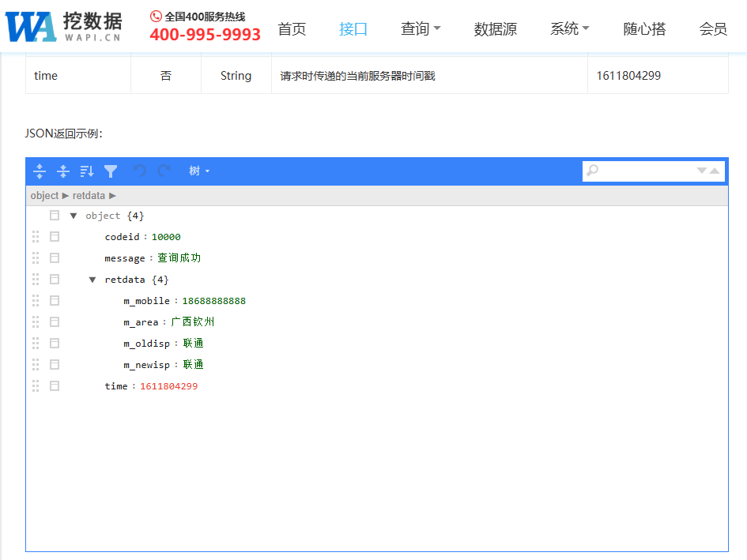The image size is (747, 560).
Task: Select the m_mobile value 18688888888
Action: pos(214,300)
